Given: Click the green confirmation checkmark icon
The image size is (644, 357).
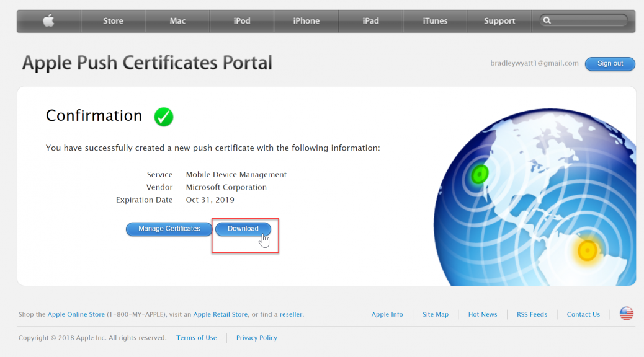Looking at the screenshot, I should pyautogui.click(x=164, y=117).
